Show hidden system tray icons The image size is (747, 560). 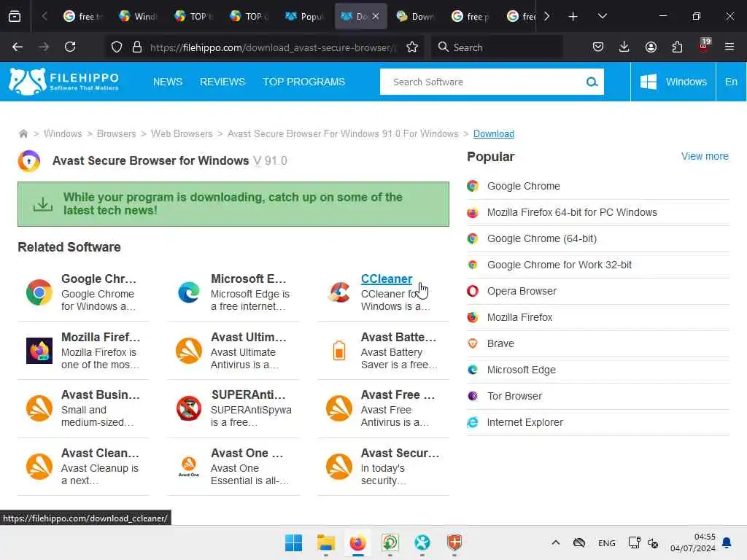tap(555, 542)
